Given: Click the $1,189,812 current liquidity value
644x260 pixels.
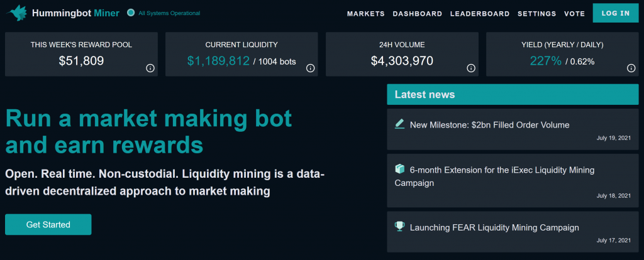Looking at the screenshot, I should point(218,61).
